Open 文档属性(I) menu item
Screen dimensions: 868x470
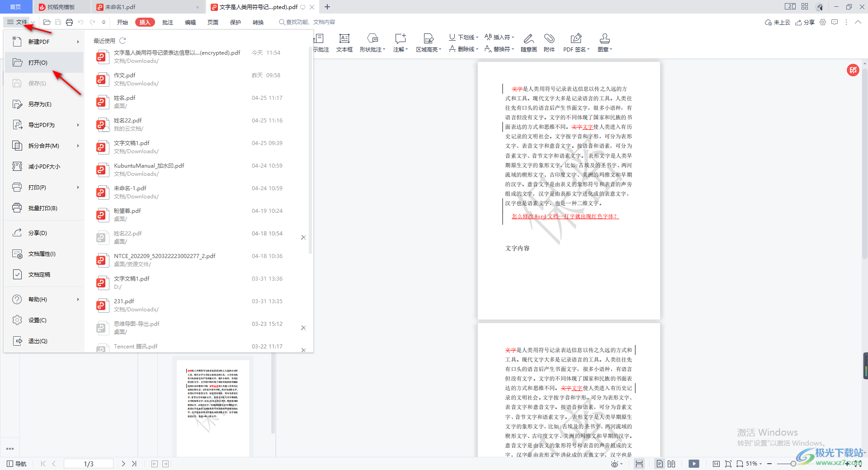coord(44,254)
